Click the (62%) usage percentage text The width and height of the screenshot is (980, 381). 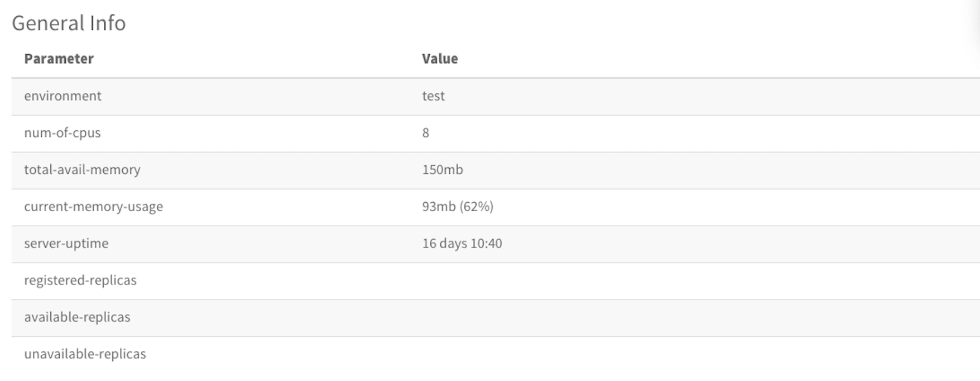[x=476, y=207]
